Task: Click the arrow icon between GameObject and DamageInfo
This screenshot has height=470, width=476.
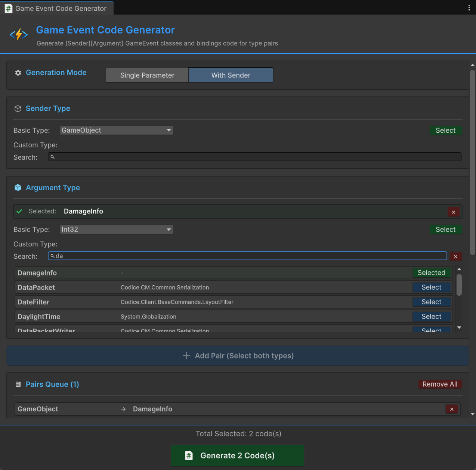Action: pos(123,409)
